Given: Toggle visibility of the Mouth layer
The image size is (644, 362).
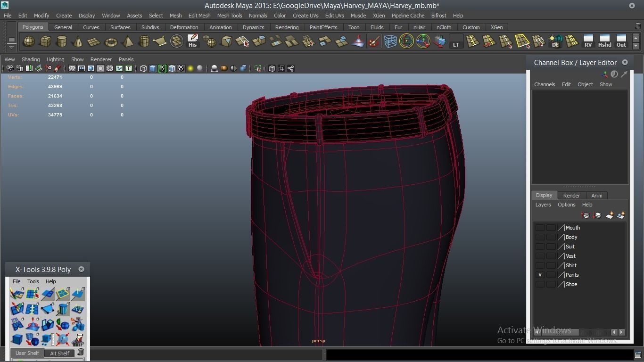Looking at the screenshot, I should pos(540,228).
